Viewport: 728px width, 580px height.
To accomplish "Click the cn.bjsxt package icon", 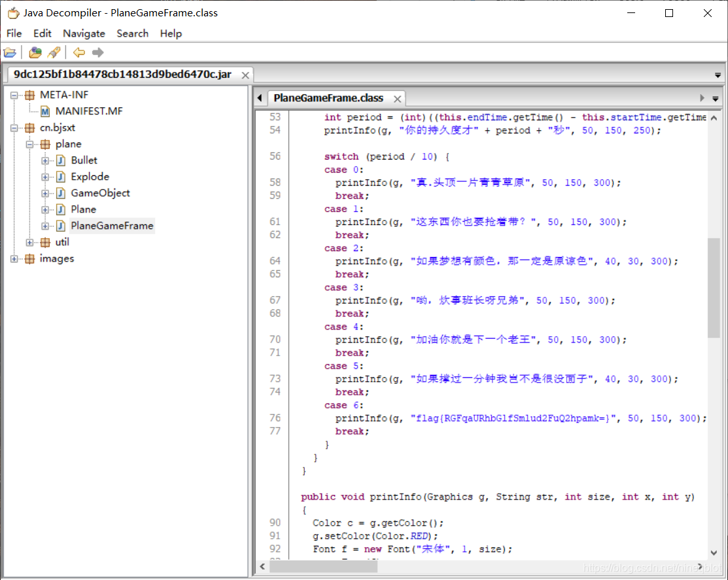I will (29, 128).
